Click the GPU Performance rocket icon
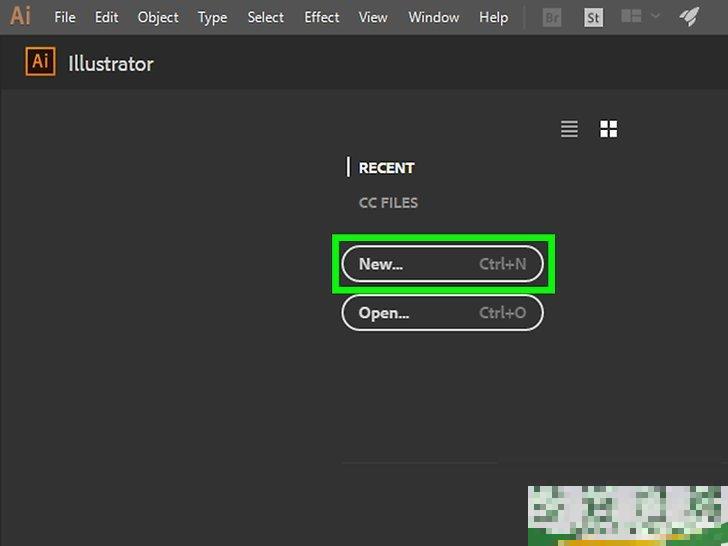This screenshot has height=546, width=728. pos(689,17)
